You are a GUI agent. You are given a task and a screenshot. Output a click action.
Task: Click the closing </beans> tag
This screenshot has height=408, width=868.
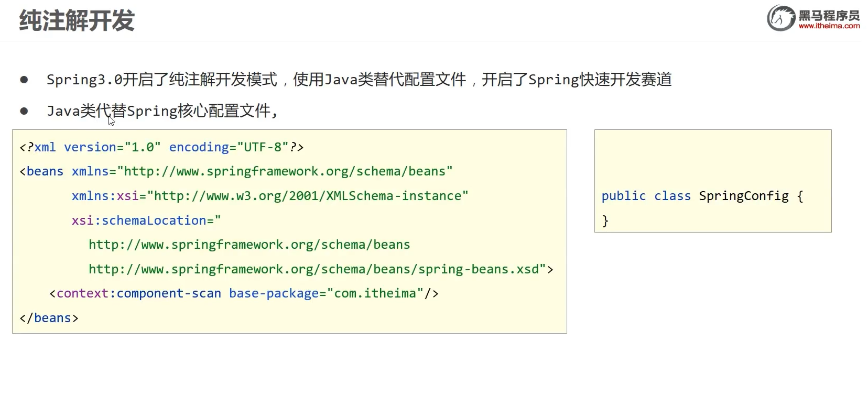click(x=49, y=318)
